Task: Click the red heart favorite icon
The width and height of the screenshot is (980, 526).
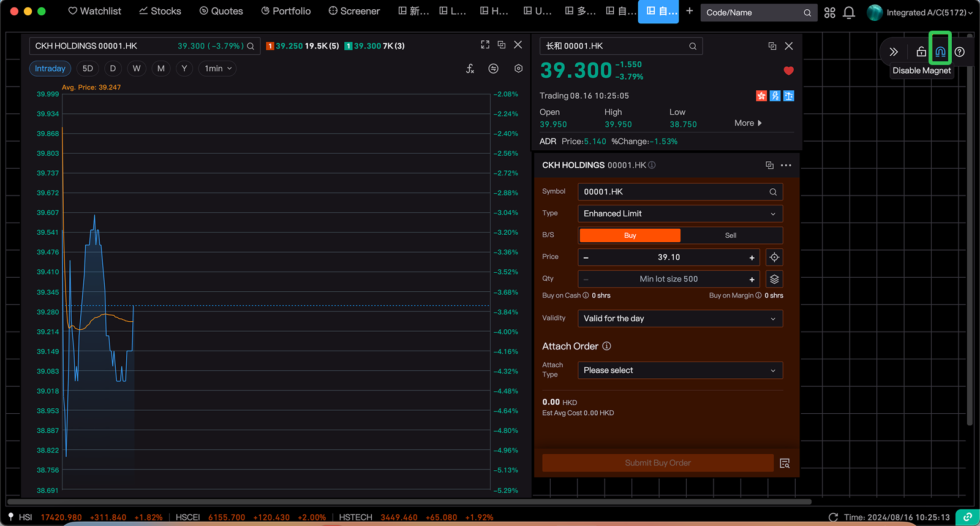Action: (x=788, y=71)
